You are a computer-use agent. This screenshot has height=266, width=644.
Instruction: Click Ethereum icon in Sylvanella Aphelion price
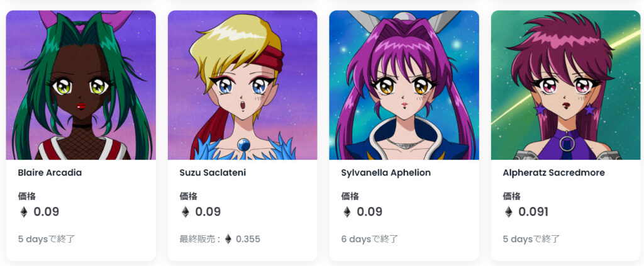347,212
